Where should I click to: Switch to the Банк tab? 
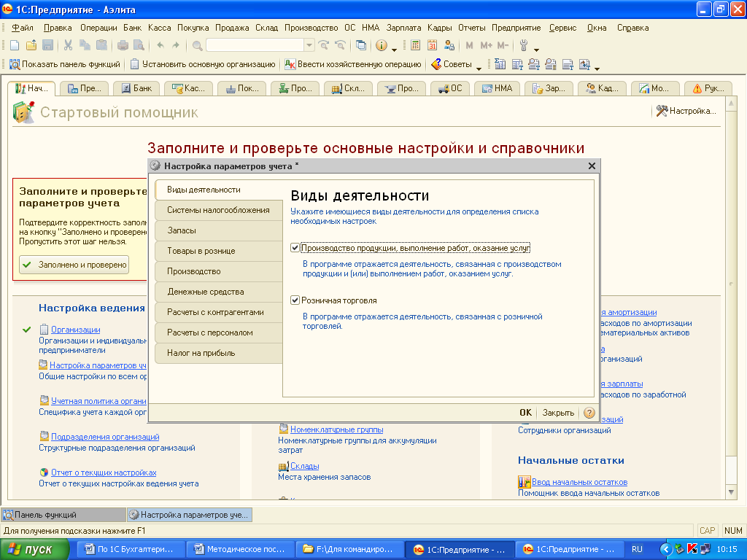click(136, 88)
